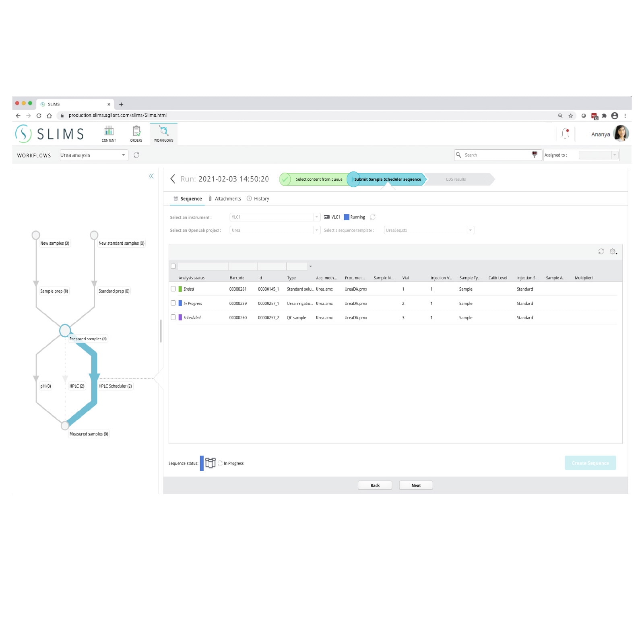Open the Urea analysis workflow dropdown
The height and width of the screenshot is (644, 644).
point(123,155)
